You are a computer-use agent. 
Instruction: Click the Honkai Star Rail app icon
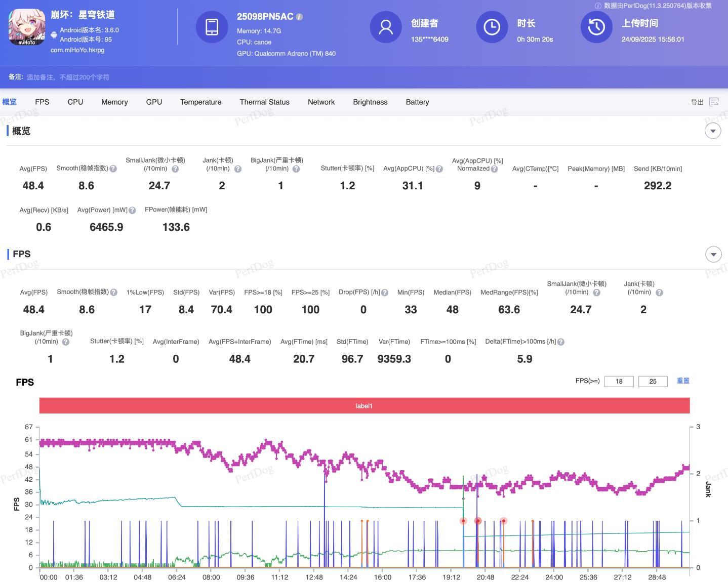[x=27, y=27]
